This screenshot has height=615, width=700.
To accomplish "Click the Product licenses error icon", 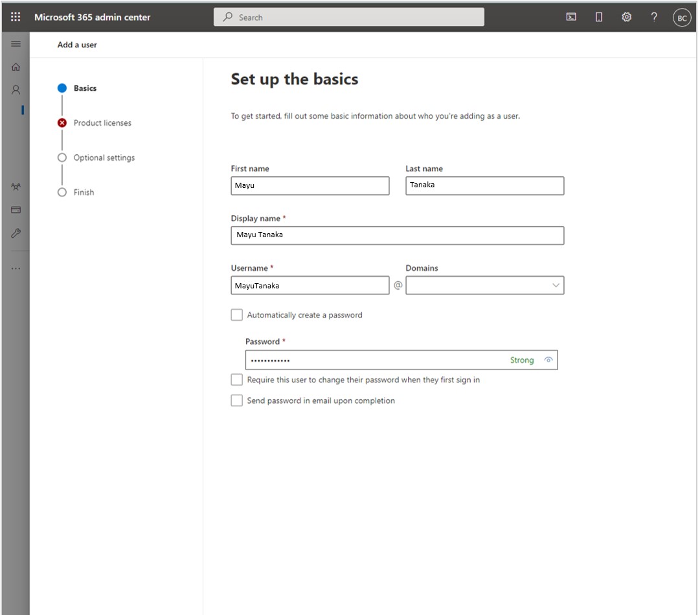I will tap(62, 123).
